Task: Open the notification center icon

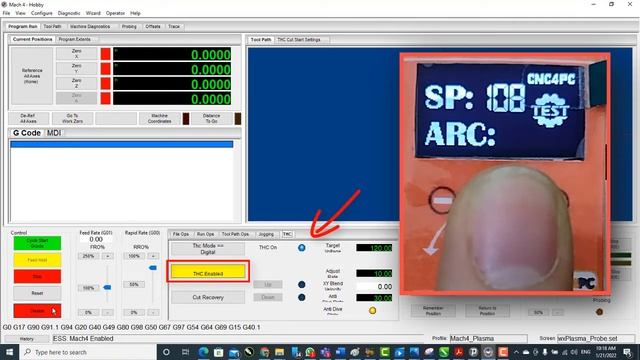Action: [628, 352]
